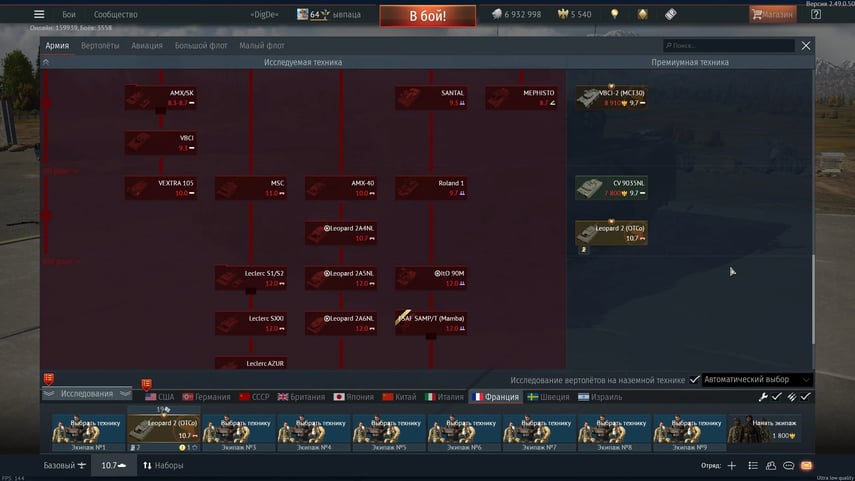Click Нанять экипаж crew slot

(x=770, y=428)
